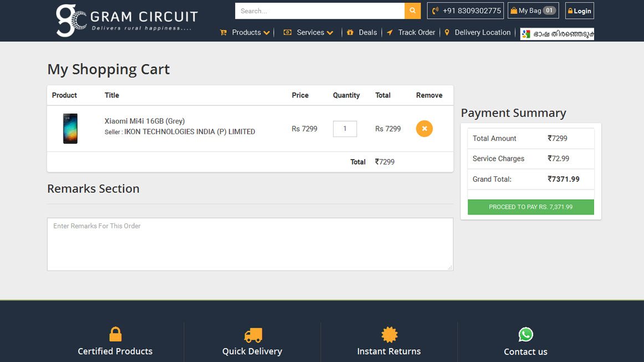Click the pin icon beside Delivery Location
Viewport: 644px width, 362px height.
point(447,33)
